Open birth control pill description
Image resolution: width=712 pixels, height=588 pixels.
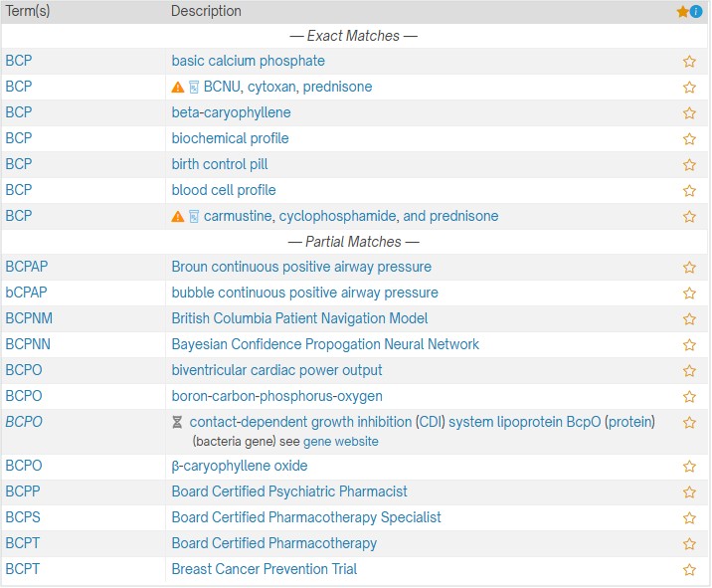tap(220, 164)
